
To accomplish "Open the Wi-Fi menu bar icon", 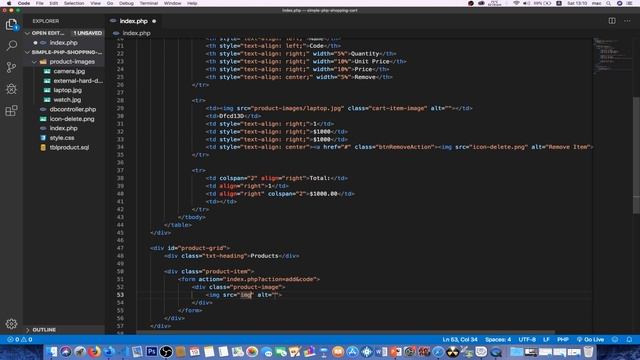I will tap(516, 3).
